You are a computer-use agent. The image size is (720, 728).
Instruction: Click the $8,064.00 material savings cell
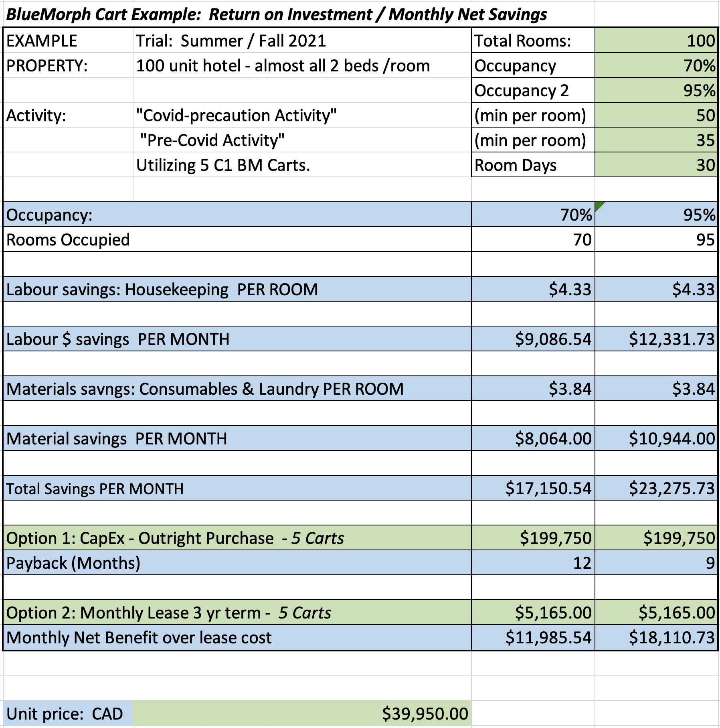(x=533, y=438)
